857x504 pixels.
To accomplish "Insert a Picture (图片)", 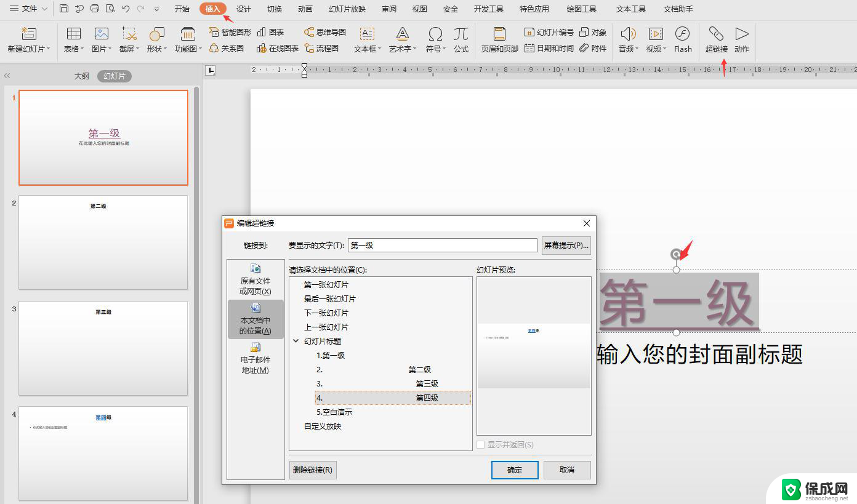I will (101, 40).
